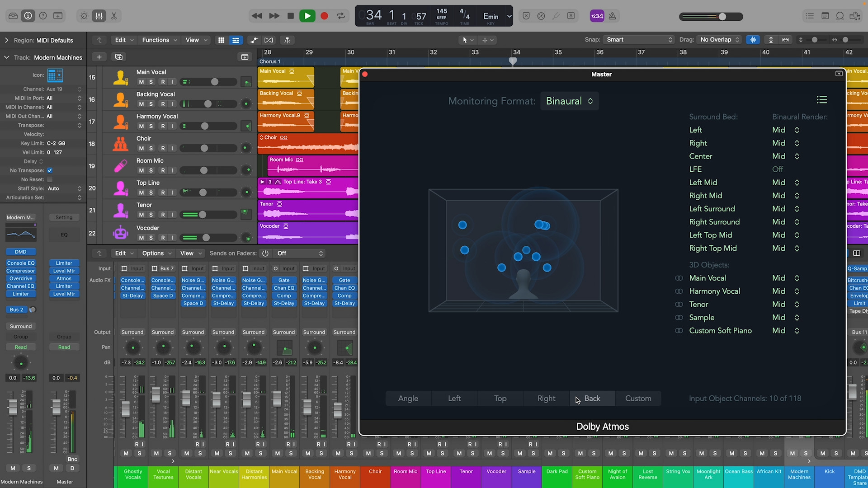Viewport: 868px width, 488px height.
Task: Hide the Tenor 3D object via its eye toggle
Action: point(679,304)
